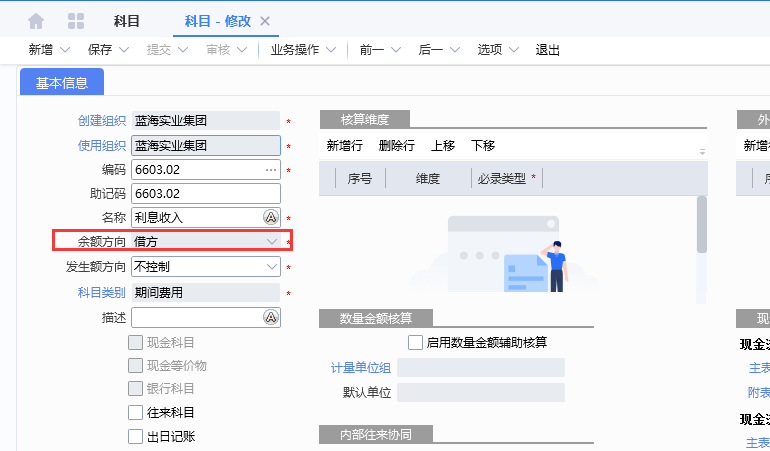Click multilingual icon in 名称 field
The image size is (770, 451).
point(271,217)
